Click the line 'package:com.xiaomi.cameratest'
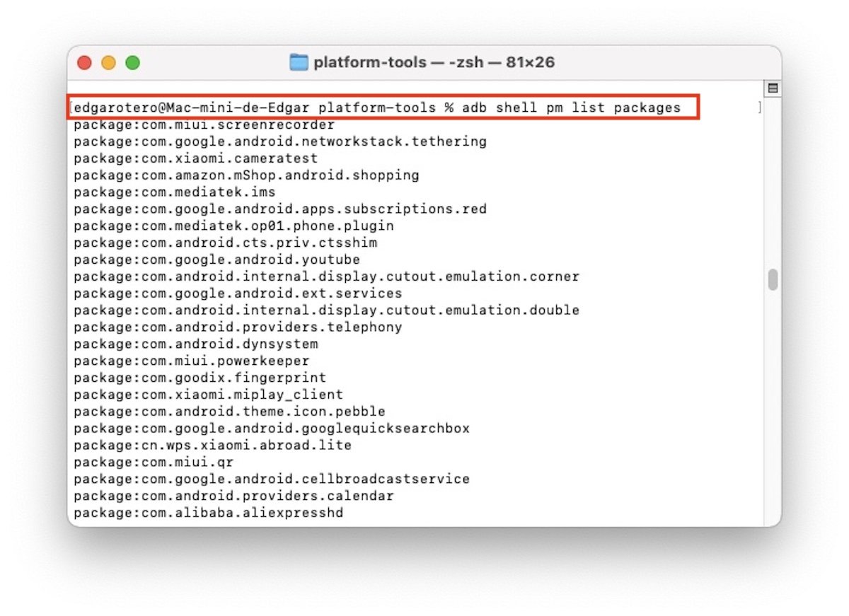Image resolution: width=849 pixels, height=616 pixels. [x=196, y=158]
